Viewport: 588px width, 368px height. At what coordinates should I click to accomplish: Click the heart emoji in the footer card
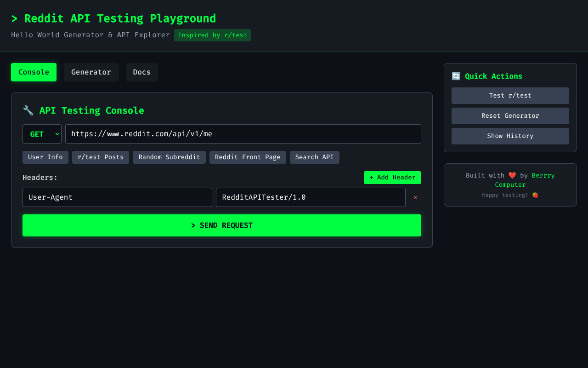(512, 175)
